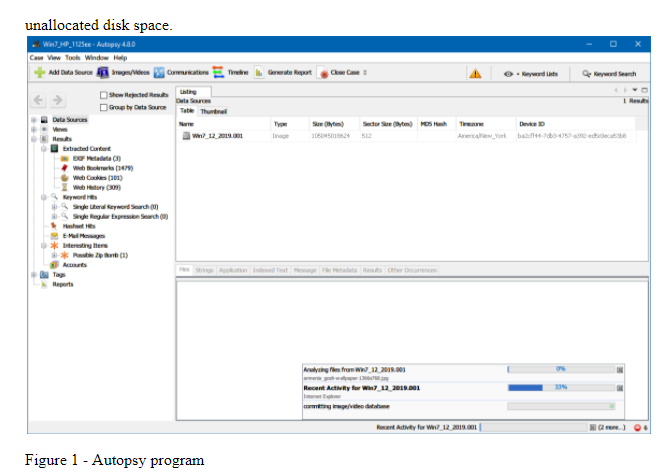
Task: Click the status bar Recent Activity progress bar
Action: pyautogui.click(x=534, y=427)
